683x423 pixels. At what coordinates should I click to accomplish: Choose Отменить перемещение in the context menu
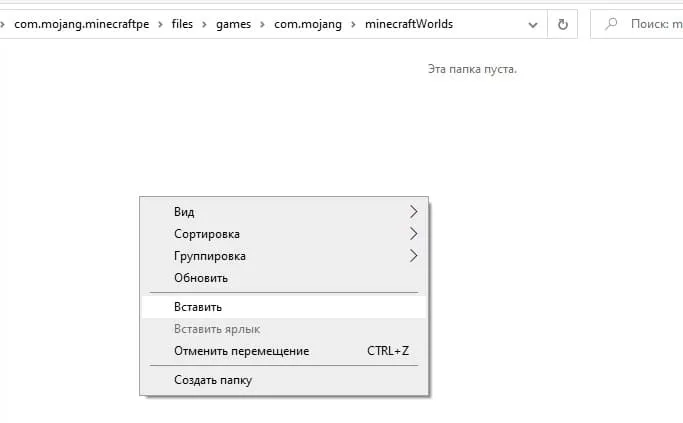tap(241, 351)
